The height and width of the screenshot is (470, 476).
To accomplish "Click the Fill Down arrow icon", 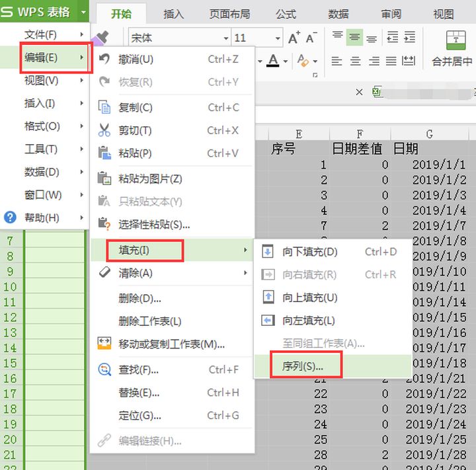I will [x=268, y=251].
